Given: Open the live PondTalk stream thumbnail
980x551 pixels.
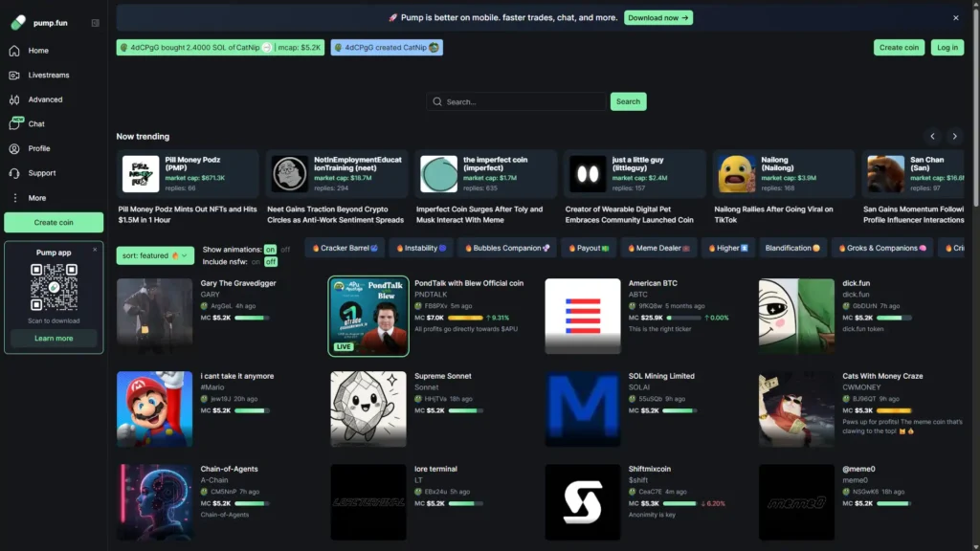Looking at the screenshot, I should click(368, 316).
